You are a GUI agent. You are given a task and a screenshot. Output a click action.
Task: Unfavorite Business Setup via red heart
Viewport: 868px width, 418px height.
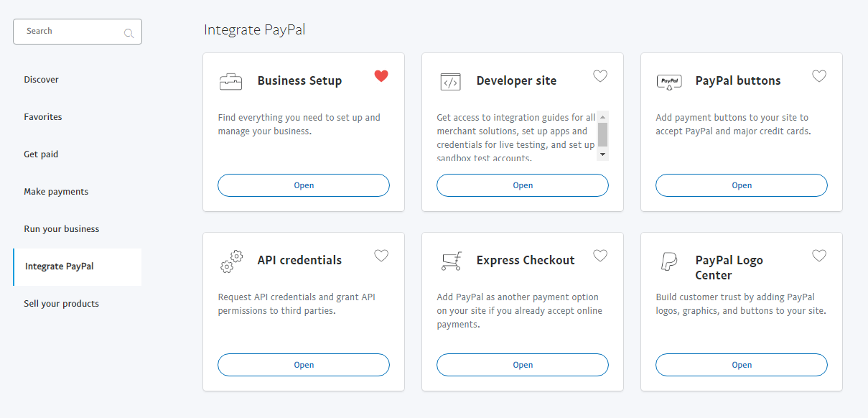[x=381, y=76]
